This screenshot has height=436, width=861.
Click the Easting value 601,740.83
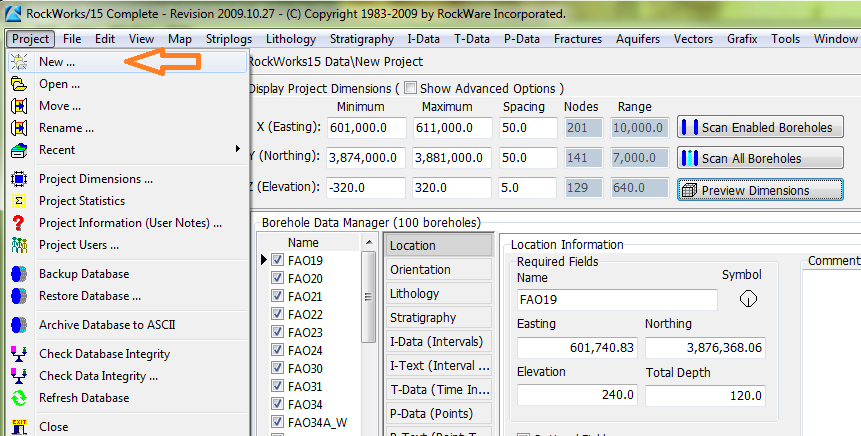tap(577, 348)
